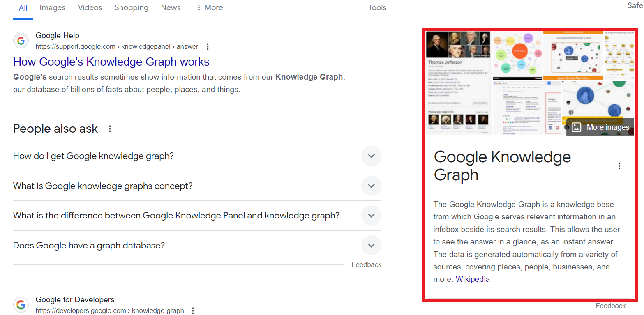Switch to the Videos tab
The height and width of the screenshot is (315, 644).
[90, 8]
